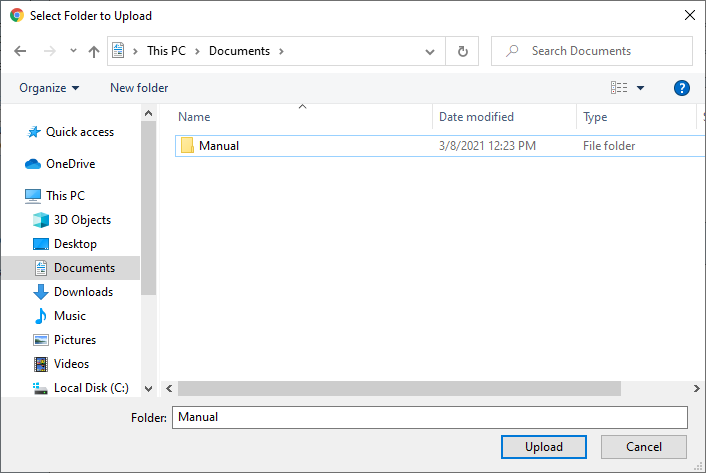Create a New folder
This screenshot has width=706, height=473.
[x=139, y=88]
